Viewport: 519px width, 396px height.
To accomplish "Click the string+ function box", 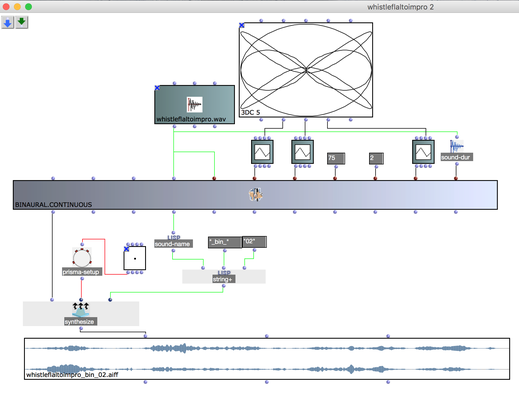I will (224, 279).
